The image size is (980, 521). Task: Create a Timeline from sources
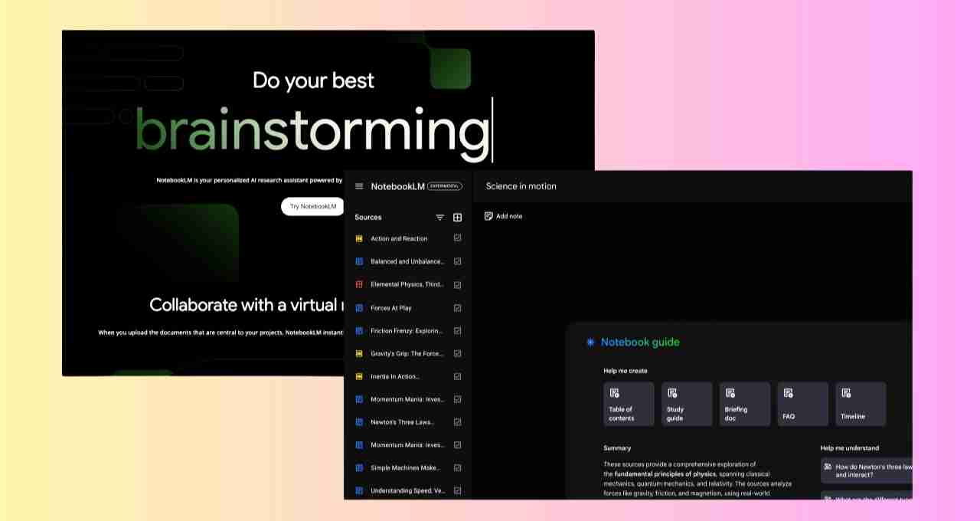point(861,404)
